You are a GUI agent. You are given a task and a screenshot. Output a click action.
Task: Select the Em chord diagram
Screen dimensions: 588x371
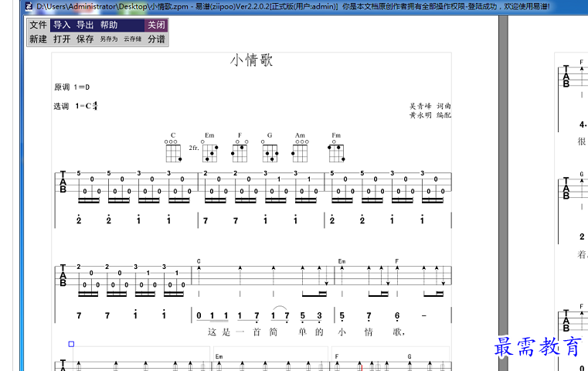pos(209,148)
